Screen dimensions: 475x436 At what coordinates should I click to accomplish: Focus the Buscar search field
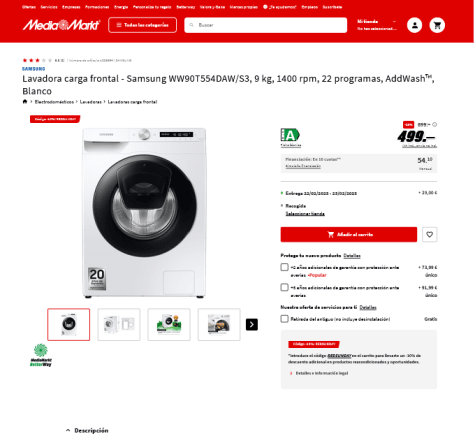pyautogui.click(x=265, y=25)
